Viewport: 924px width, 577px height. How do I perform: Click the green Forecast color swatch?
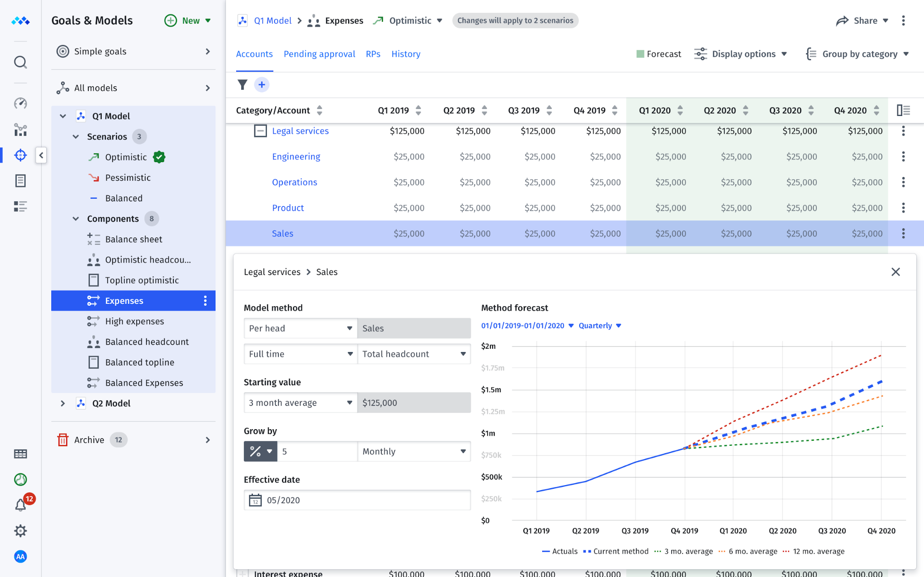pyautogui.click(x=640, y=54)
